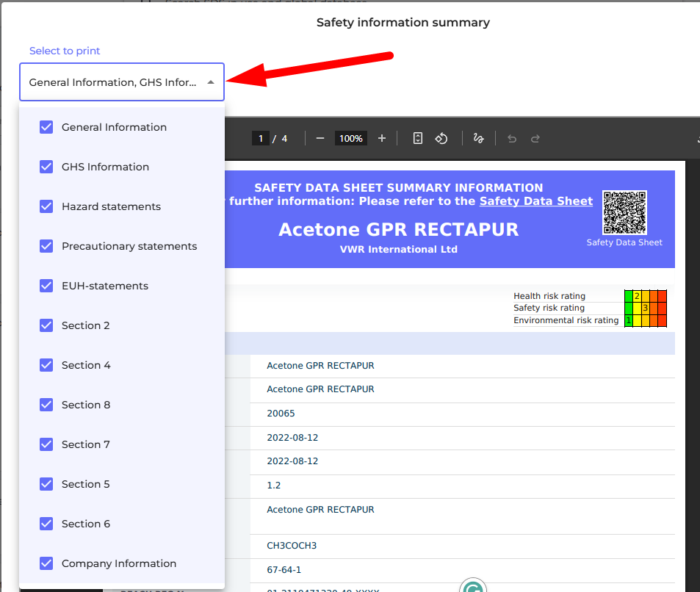Image resolution: width=700 pixels, height=592 pixels.
Task: Click the 100% zoom level field
Action: click(x=351, y=138)
